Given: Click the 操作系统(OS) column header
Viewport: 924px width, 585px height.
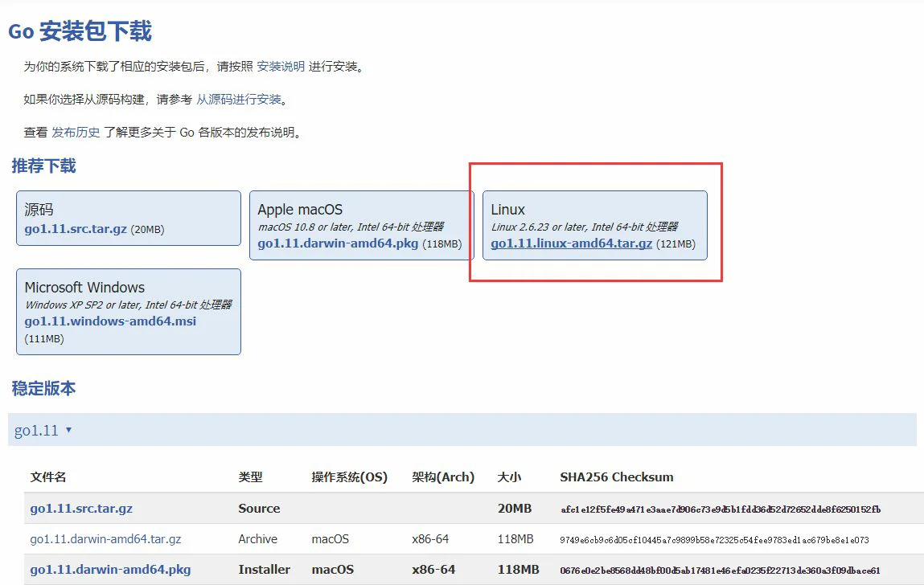Looking at the screenshot, I should (x=350, y=477).
